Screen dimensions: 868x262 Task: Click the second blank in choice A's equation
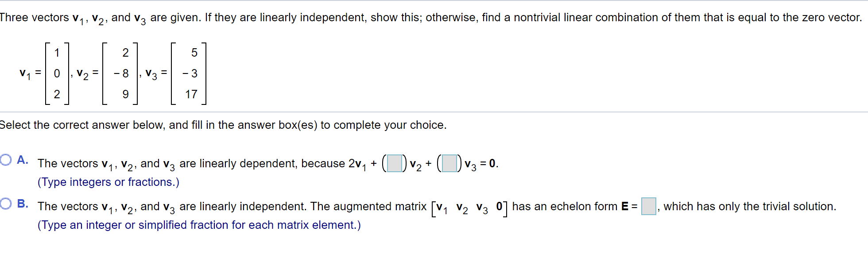click(x=449, y=164)
